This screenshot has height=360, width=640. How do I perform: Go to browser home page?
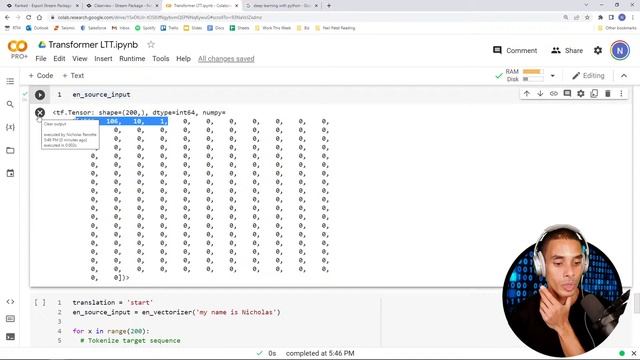tap(39, 17)
